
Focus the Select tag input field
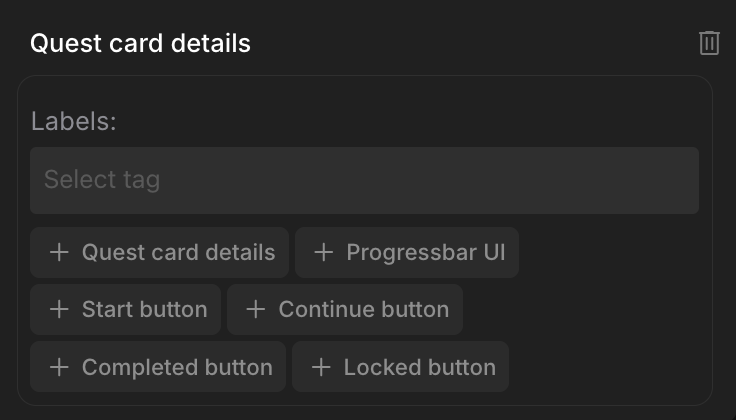(x=364, y=180)
